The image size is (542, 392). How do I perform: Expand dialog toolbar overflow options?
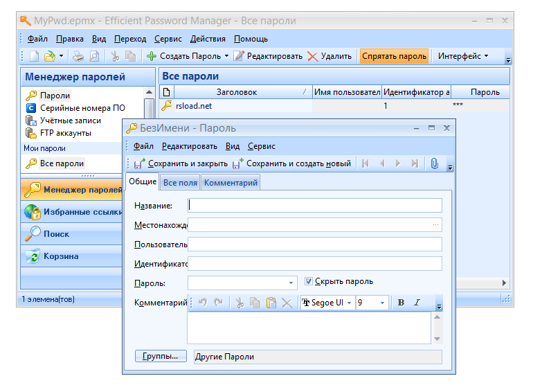[450, 168]
